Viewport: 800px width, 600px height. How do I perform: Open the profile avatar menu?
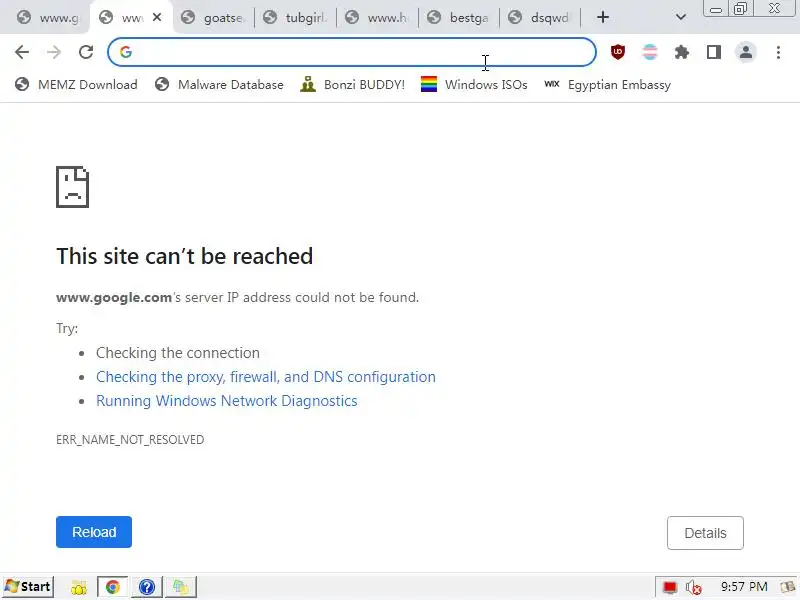click(746, 52)
